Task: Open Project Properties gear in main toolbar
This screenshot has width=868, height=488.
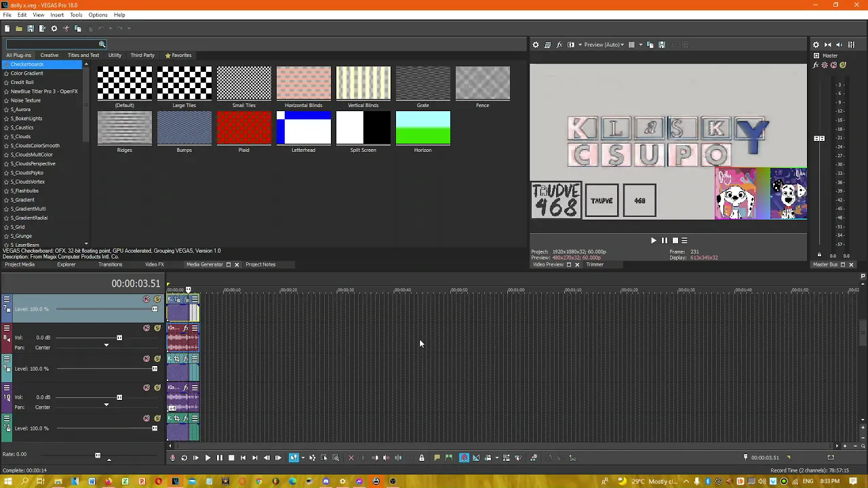Action: point(54,28)
